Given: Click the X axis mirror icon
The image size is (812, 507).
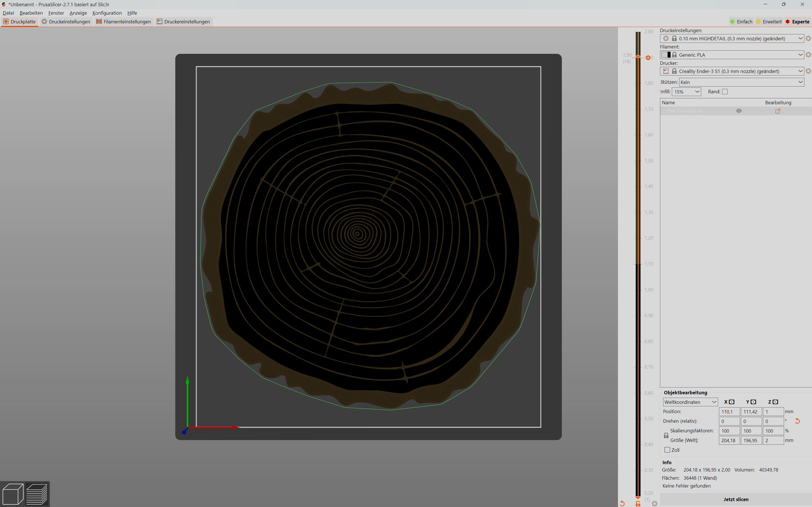Looking at the screenshot, I should (732, 402).
